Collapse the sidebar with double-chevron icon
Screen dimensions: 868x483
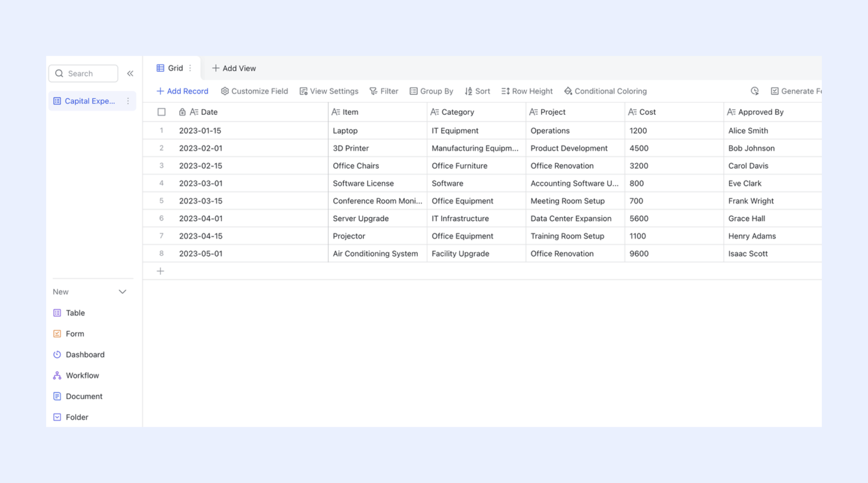130,73
